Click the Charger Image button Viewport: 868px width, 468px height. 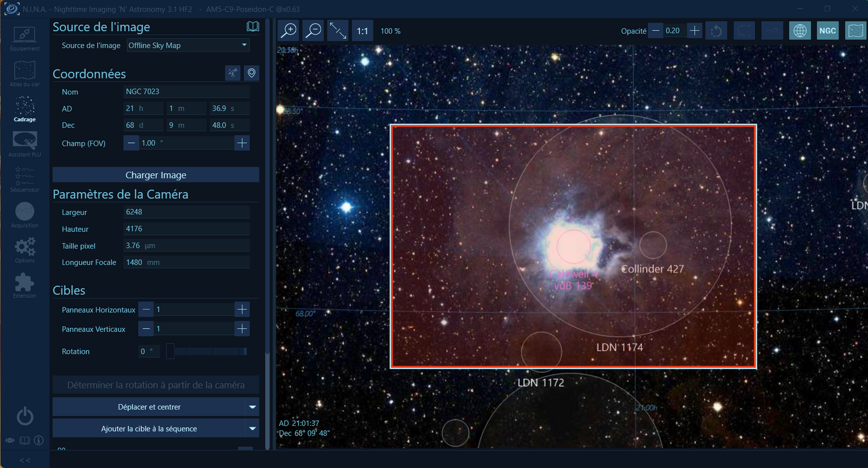point(156,175)
